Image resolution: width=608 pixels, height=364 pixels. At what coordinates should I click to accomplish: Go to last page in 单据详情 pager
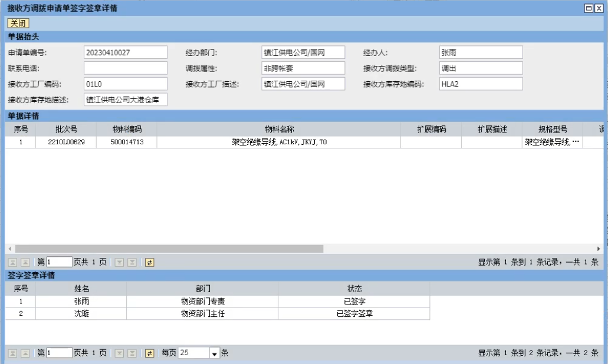tap(132, 263)
